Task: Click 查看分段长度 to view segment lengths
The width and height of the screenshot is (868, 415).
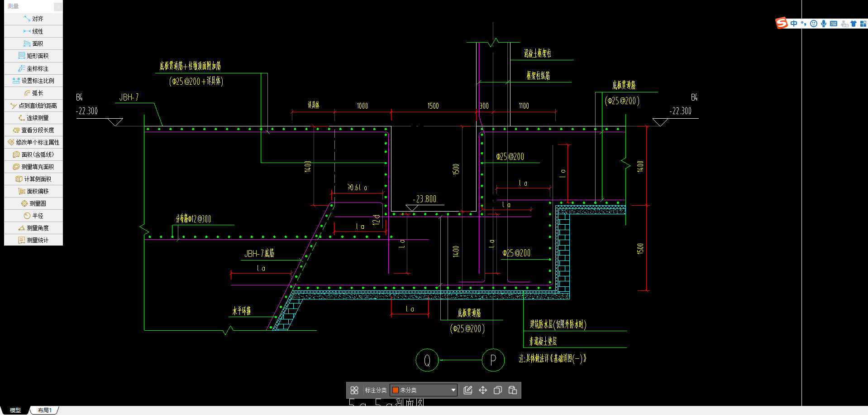Action: [33, 130]
